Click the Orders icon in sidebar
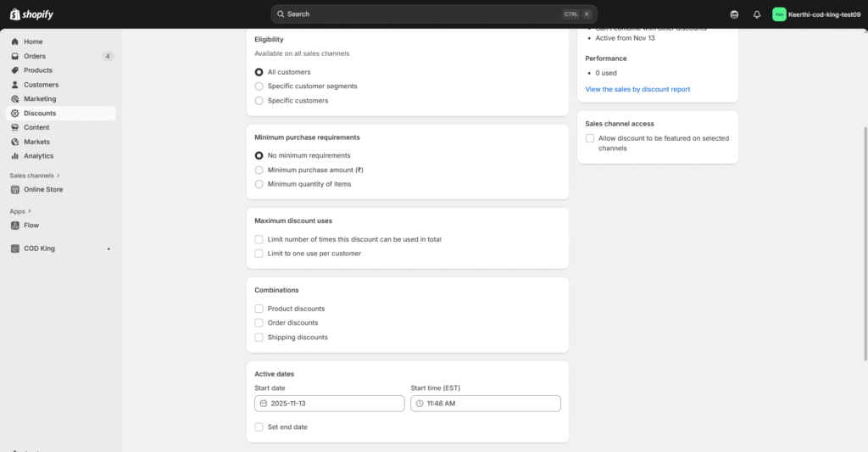This screenshot has width=868, height=452. (15, 56)
